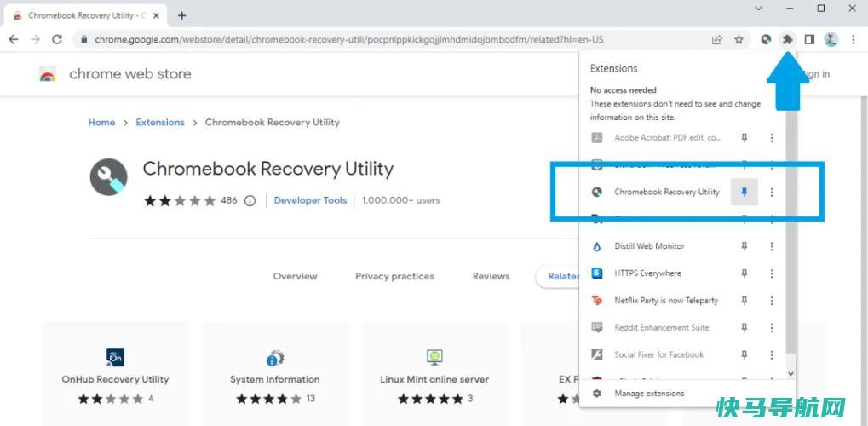Click the address bar URL

coord(348,39)
